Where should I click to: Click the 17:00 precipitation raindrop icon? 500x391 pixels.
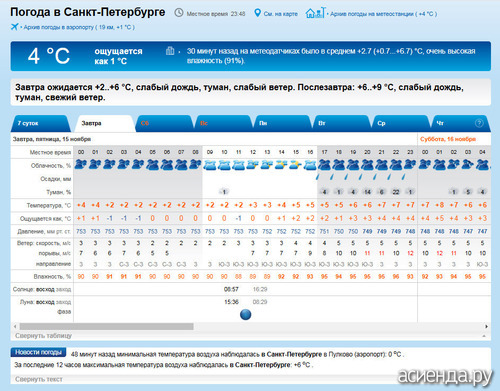(318, 177)
